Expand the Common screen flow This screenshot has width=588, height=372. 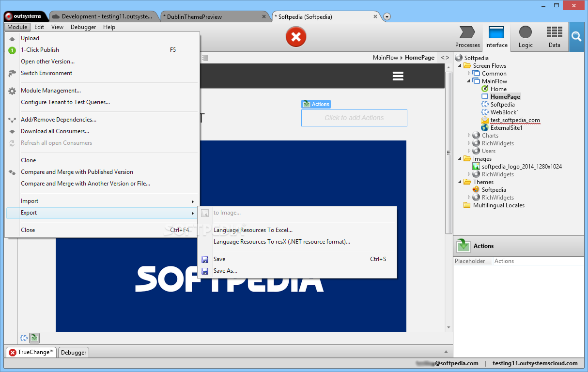(469, 74)
